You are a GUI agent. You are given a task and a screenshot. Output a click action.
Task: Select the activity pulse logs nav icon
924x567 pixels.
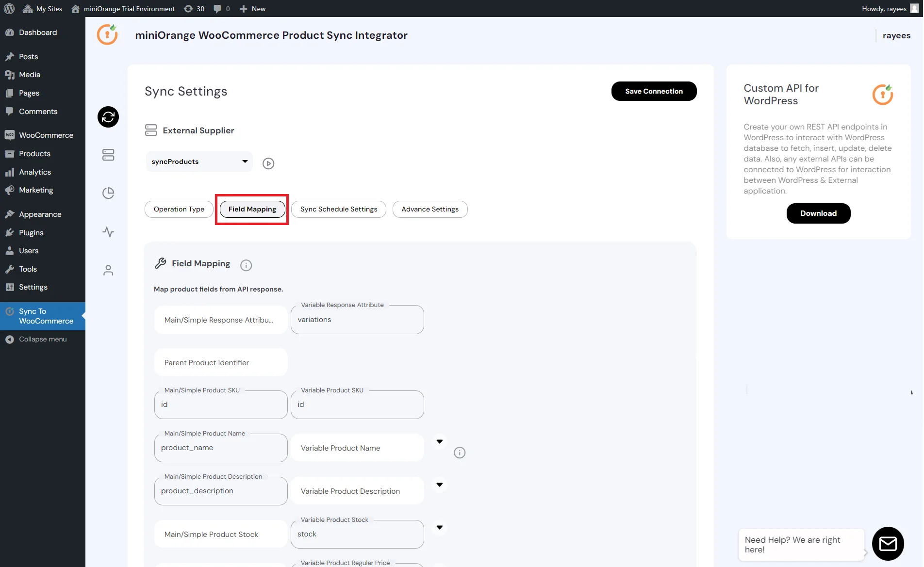[108, 232]
